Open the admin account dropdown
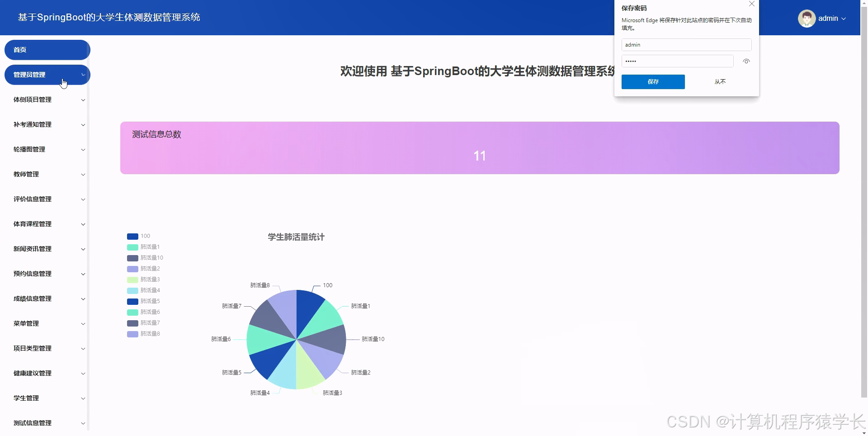 click(x=844, y=19)
